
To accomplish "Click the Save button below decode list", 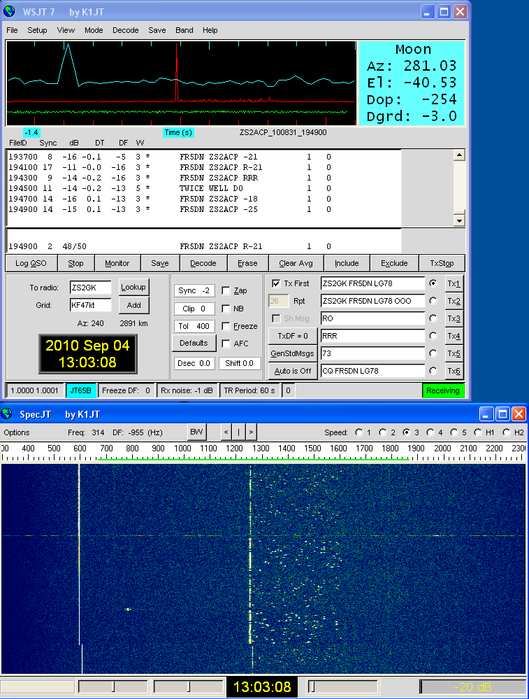I will pos(160,263).
